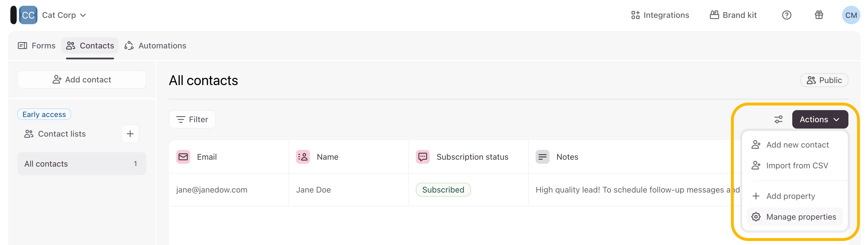Image resolution: width=868 pixels, height=245 pixels.
Task: Open the Filter options
Action: click(x=192, y=119)
